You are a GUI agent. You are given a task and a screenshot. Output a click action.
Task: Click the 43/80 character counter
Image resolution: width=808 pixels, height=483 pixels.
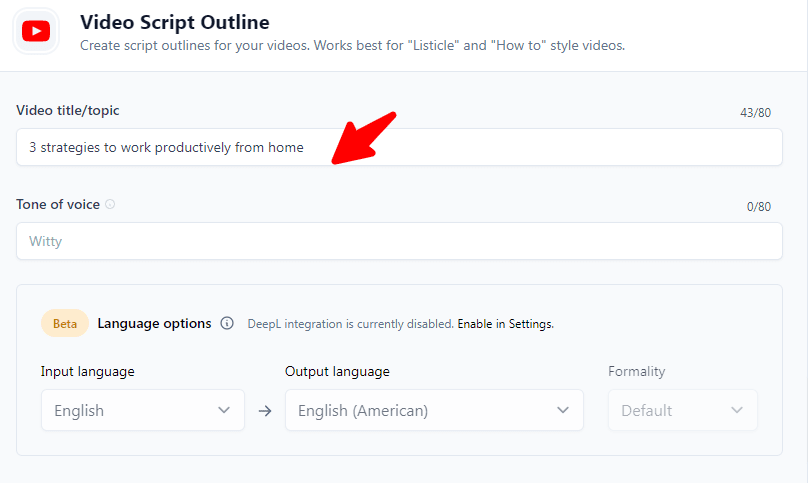(x=755, y=113)
